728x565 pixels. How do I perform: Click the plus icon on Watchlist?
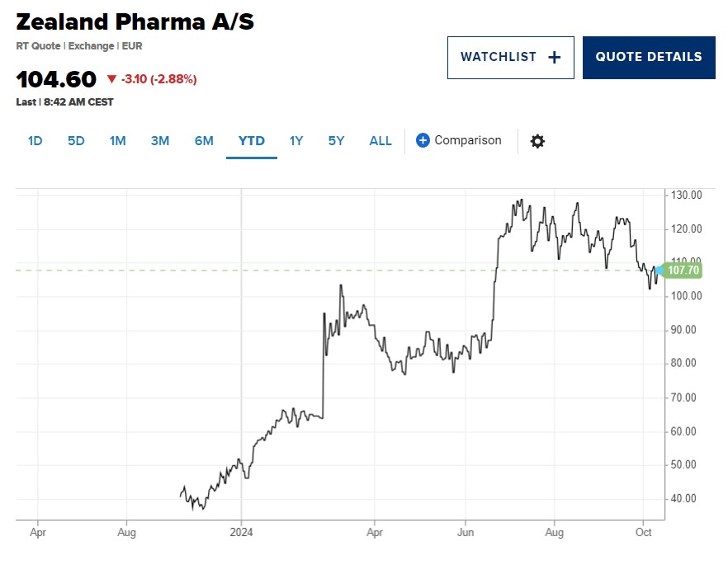(554, 57)
